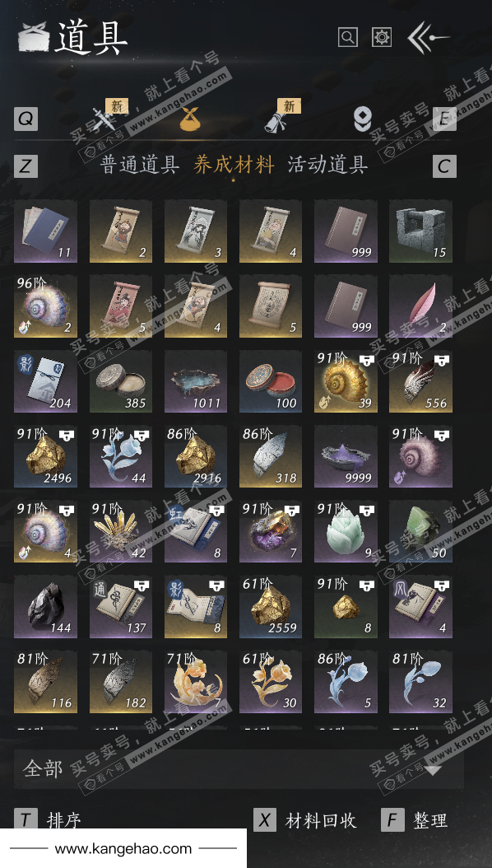Switch to the 普通道具 tab
The height and width of the screenshot is (868, 492).
coord(140,165)
